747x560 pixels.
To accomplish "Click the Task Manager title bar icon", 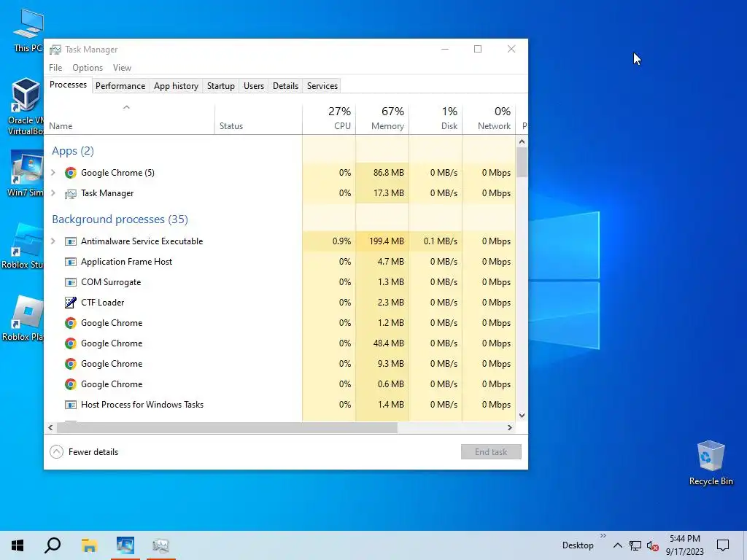I will [55, 50].
